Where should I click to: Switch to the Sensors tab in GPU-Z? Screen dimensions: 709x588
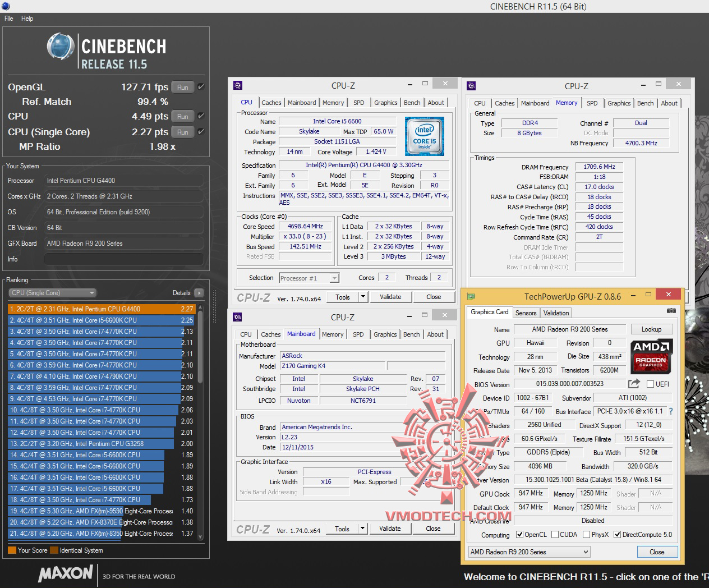pyautogui.click(x=526, y=313)
